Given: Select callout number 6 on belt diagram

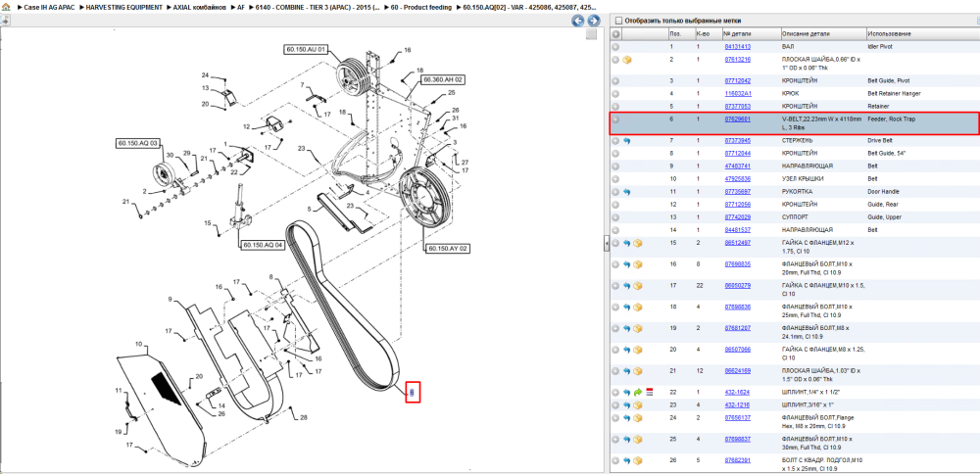Looking at the screenshot, I should [412, 392].
